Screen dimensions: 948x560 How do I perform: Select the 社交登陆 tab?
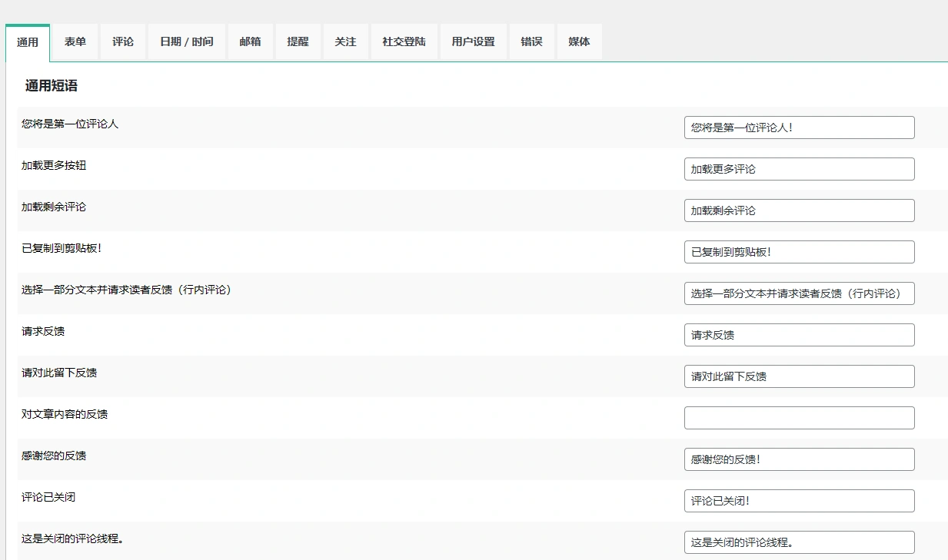pos(404,42)
